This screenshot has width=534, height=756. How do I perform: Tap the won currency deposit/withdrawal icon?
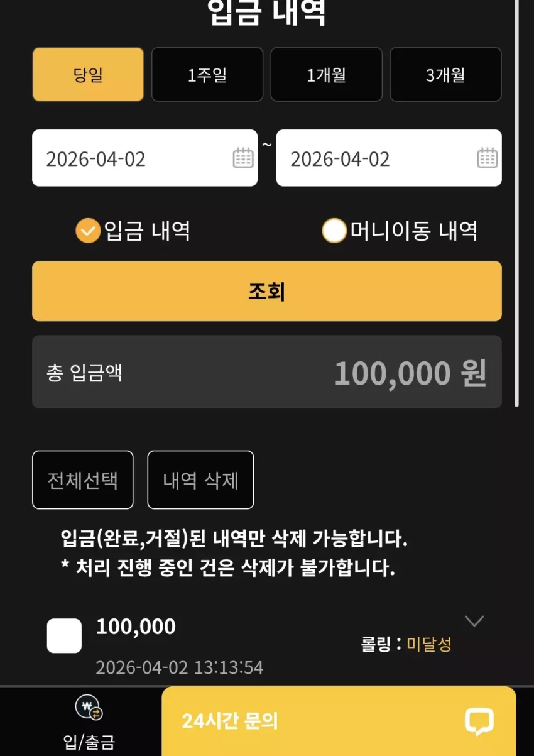point(89,708)
